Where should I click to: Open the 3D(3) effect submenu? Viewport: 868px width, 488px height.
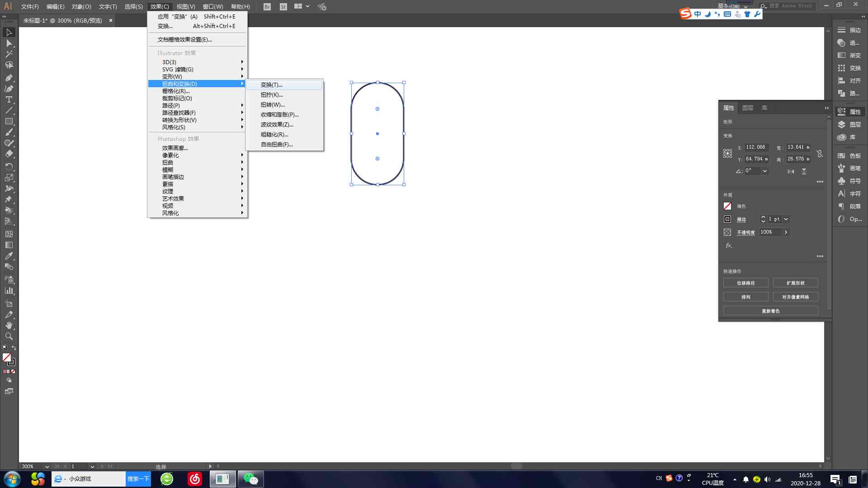(197, 62)
